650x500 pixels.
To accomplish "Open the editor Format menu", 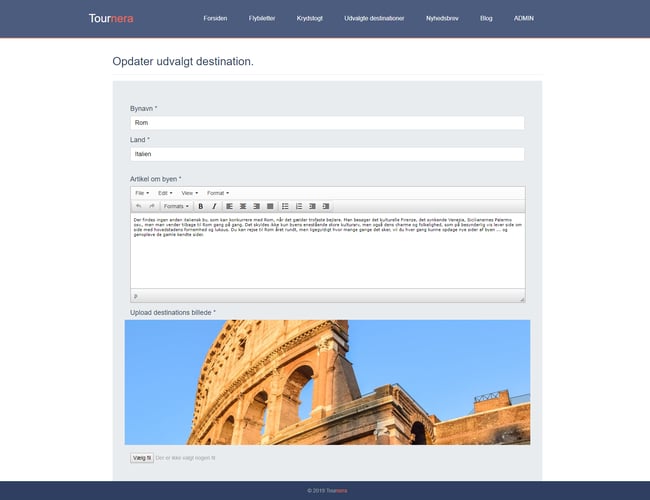I will (218, 193).
